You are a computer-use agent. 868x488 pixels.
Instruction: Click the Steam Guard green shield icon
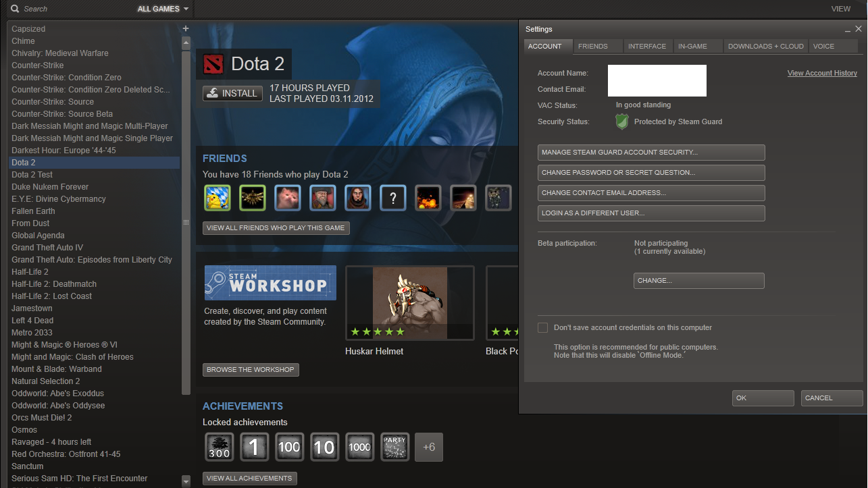tap(622, 121)
